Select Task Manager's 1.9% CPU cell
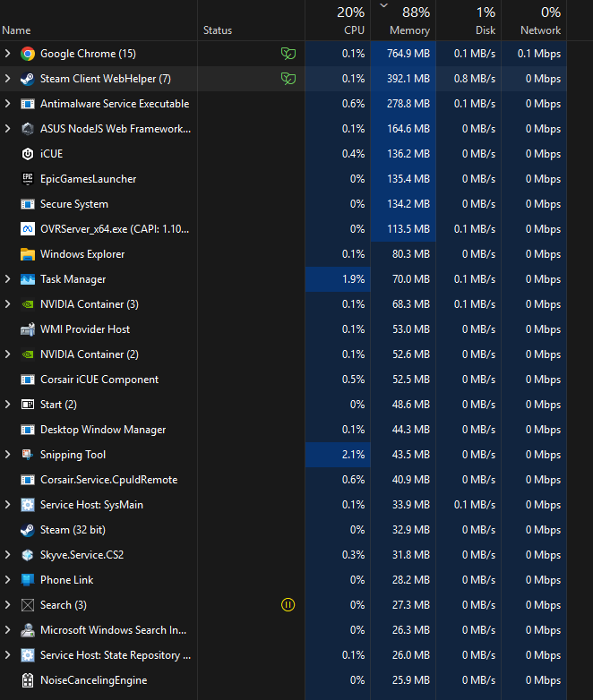 [x=338, y=279]
